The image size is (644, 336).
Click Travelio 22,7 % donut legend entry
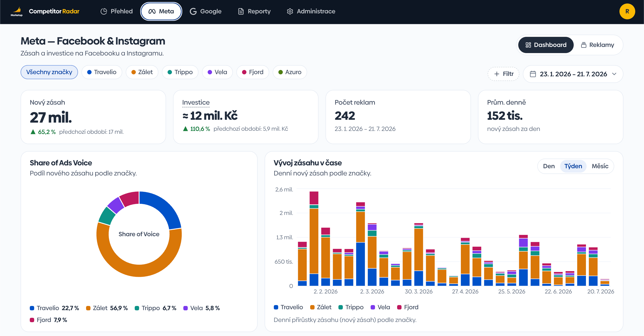pos(54,308)
